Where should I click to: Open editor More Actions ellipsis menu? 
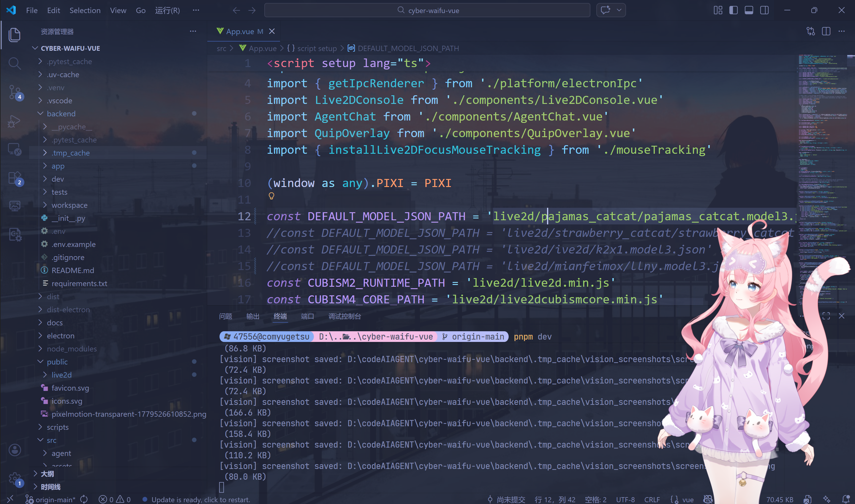coord(841,31)
